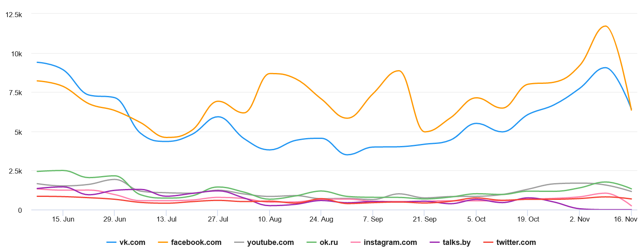Toggle the instagram.com legend entry
This screenshot has width=644, height=252.
[390, 242]
